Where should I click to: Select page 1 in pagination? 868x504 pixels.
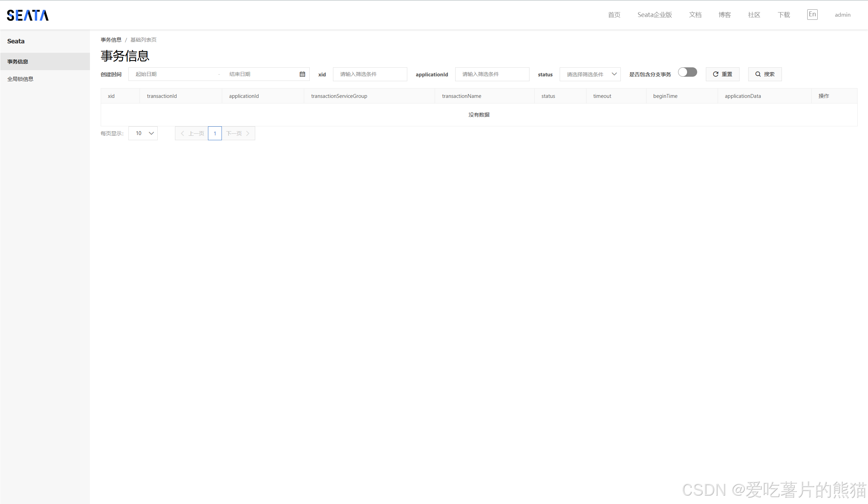click(215, 134)
